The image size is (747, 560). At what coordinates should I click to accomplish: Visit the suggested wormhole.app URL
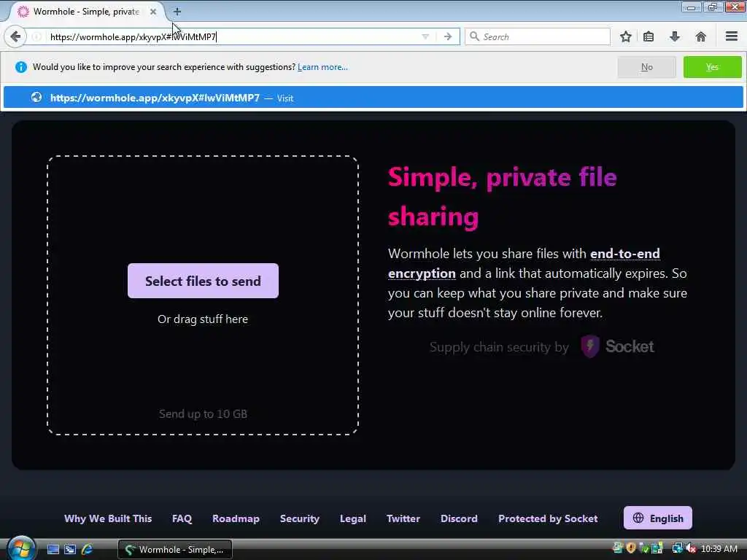[373, 98]
